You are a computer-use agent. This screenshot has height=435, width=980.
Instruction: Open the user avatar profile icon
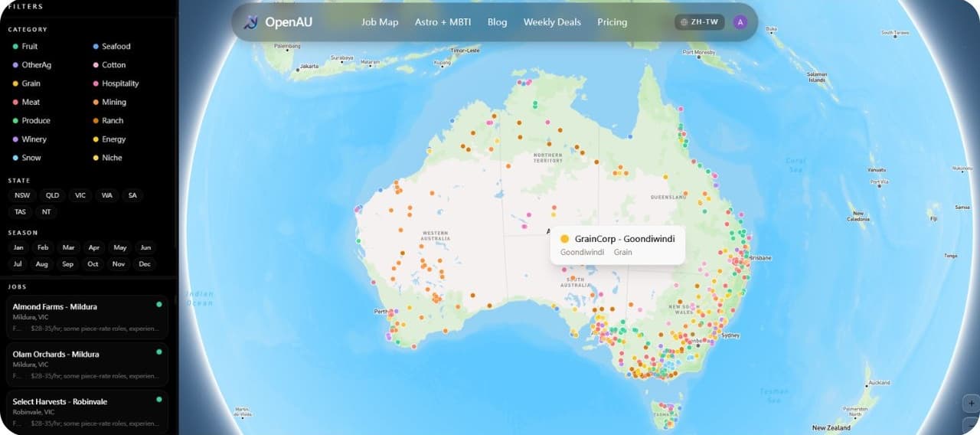[740, 22]
